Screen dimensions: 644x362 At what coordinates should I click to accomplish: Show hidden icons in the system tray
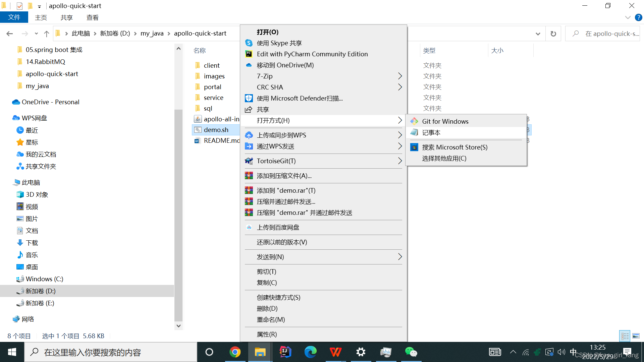pyautogui.click(x=513, y=352)
